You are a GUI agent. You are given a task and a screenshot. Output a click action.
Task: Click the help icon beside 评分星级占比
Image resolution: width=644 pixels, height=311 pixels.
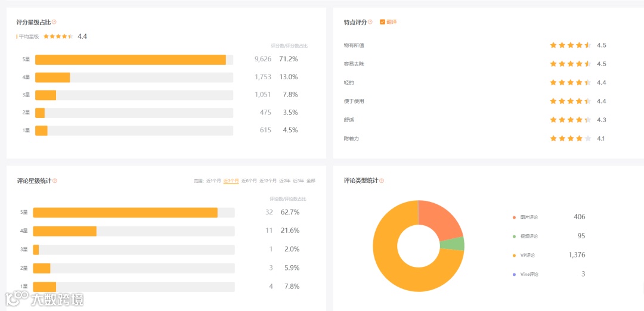pos(54,21)
